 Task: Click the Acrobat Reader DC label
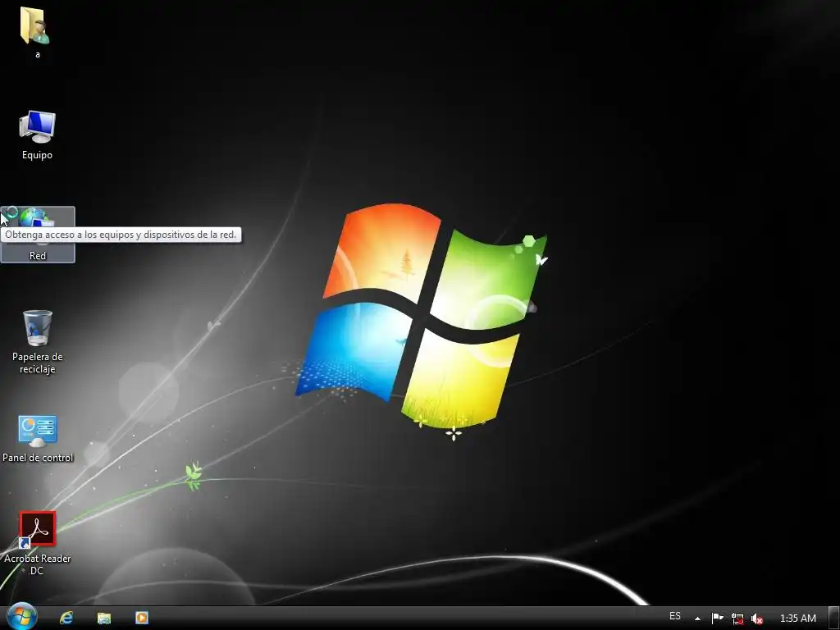[37, 564]
